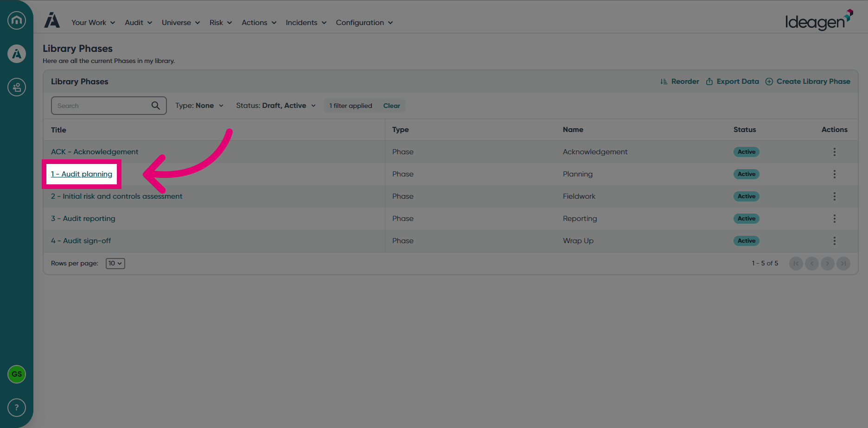This screenshot has width=868, height=428.
Task: Open the Incidents menu
Action: coord(306,23)
